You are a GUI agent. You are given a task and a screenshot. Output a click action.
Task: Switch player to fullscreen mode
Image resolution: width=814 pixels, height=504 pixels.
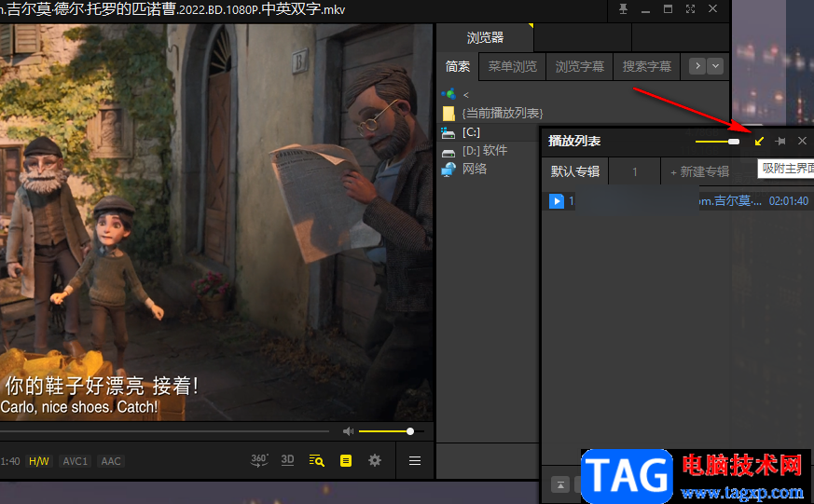point(690,8)
